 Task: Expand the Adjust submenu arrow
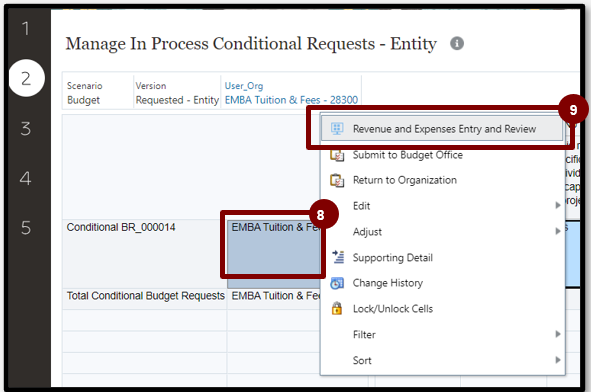(x=558, y=231)
